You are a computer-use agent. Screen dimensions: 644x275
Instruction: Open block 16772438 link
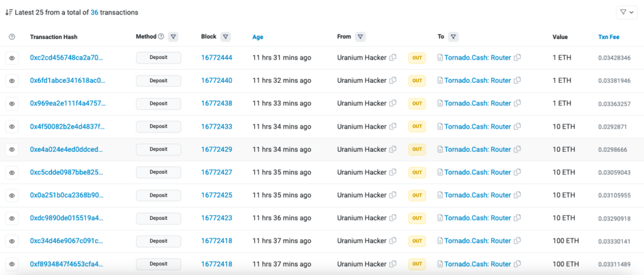(216, 104)
